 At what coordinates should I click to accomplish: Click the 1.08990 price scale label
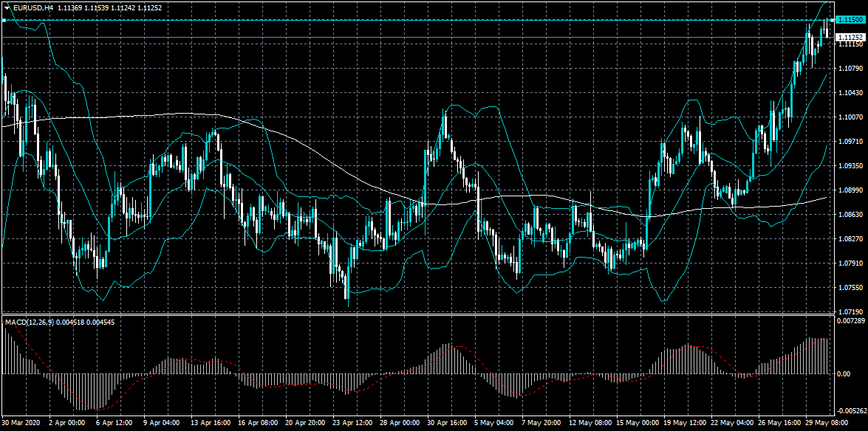(x=850, y=190)
